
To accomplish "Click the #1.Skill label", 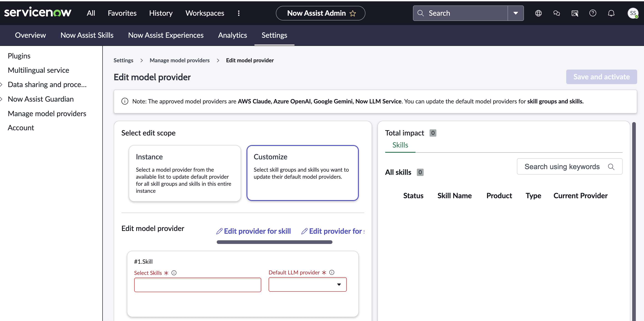I will pos(143,261).
